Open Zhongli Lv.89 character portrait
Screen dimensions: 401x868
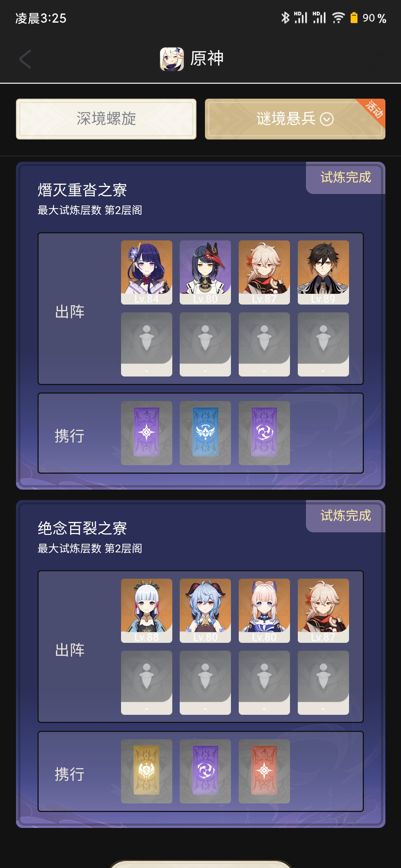coord(323,272)
